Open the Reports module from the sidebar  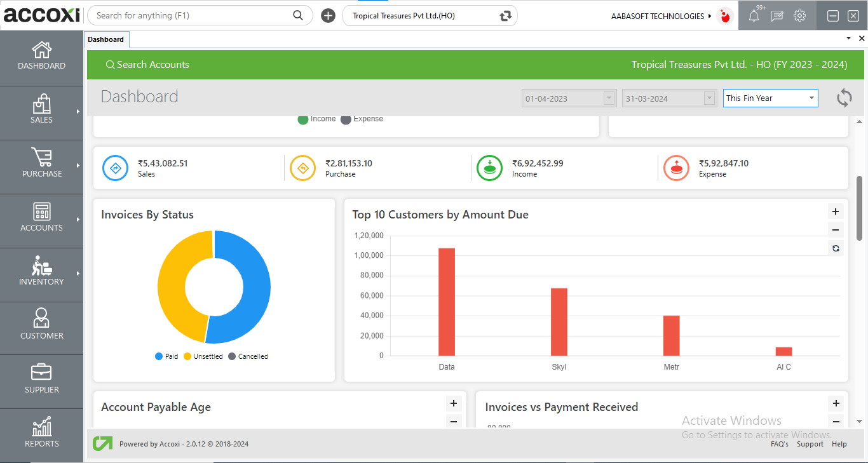pos(41,435)
